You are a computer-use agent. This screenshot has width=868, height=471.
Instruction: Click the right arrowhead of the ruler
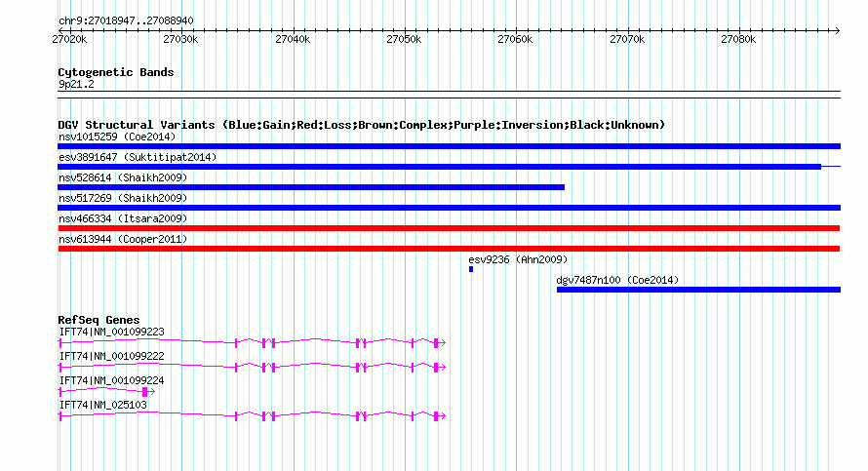click(837, 30)
